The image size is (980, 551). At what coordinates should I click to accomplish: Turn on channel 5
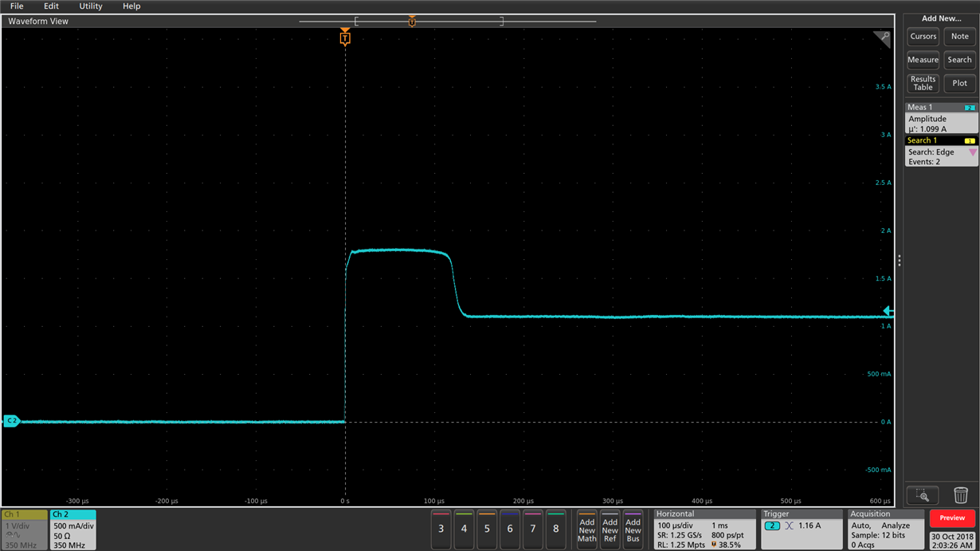487,529
